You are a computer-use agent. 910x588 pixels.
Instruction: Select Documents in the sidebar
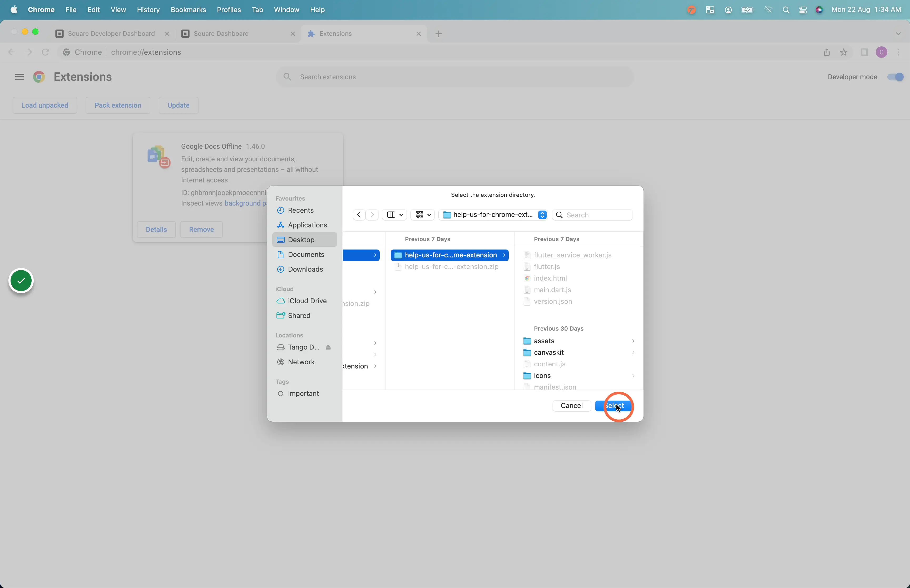[x=304, y=255]
